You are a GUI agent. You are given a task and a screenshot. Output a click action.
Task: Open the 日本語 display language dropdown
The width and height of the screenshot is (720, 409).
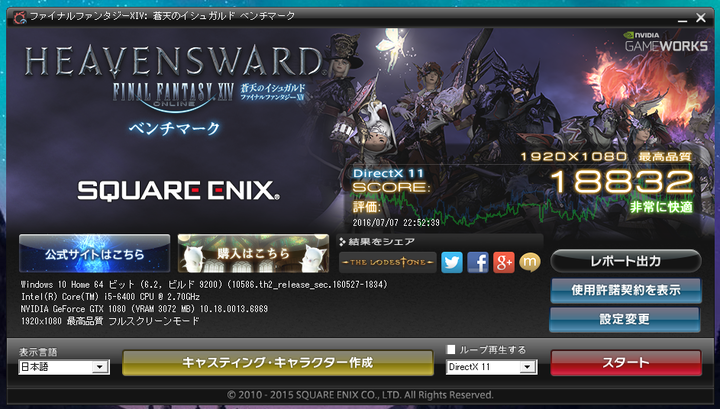point(64,367)
